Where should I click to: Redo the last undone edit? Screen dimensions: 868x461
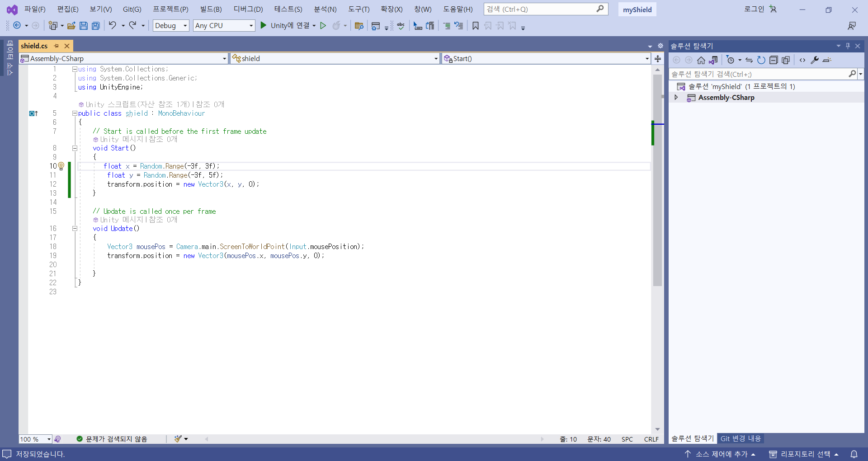(133, 25)
